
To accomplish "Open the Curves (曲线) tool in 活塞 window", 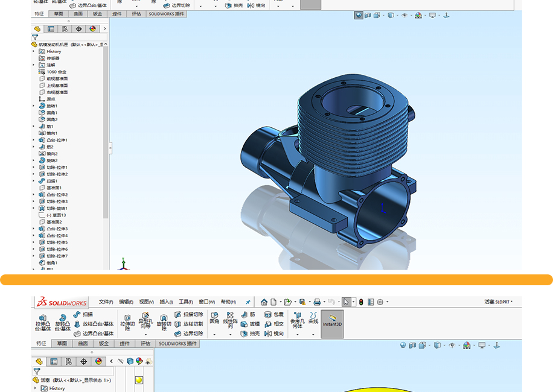I will pos(313,318).
